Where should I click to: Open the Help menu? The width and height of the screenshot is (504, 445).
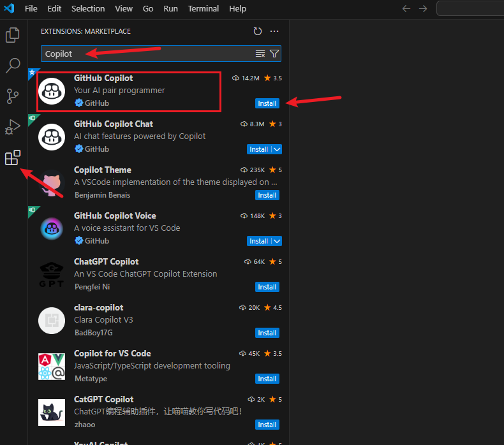[237, 9]
